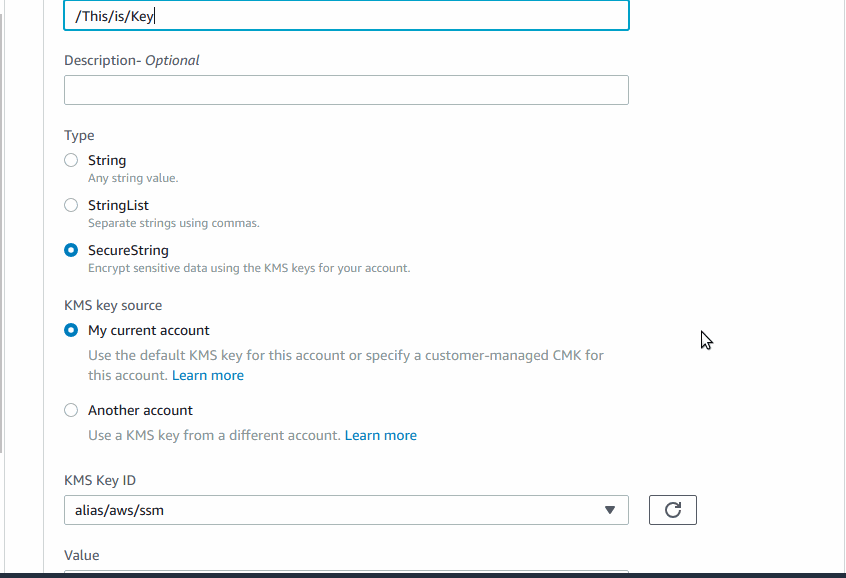Click the 'Use the default KMS key' description text
Image resolution: width=846 pixels, height=578 pixels.
click(x=345, y=365)
